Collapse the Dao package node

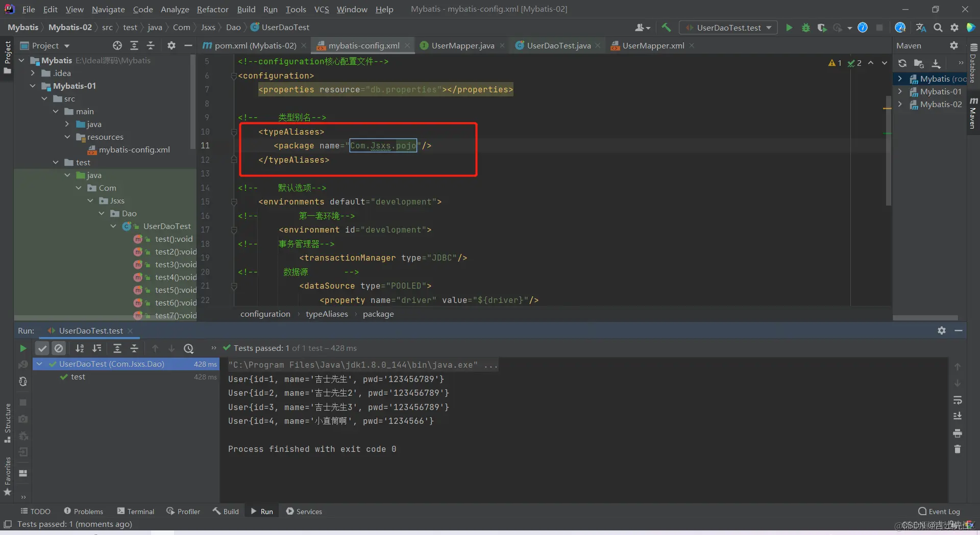tap(102, 214)
